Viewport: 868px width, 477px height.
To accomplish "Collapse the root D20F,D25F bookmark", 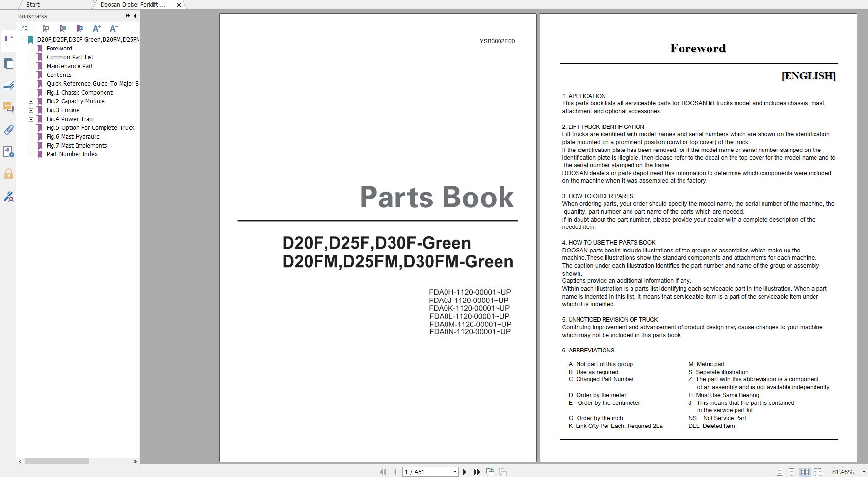I will click(22, 40).
